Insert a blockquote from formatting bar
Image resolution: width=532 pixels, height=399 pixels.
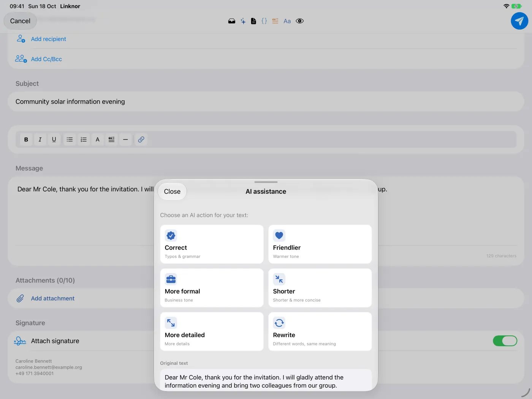coord(111,139)
